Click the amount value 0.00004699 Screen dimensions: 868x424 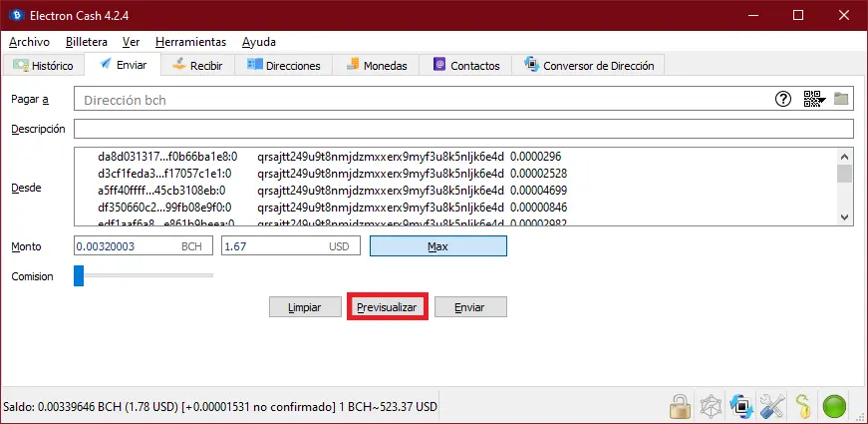[538, 191]
